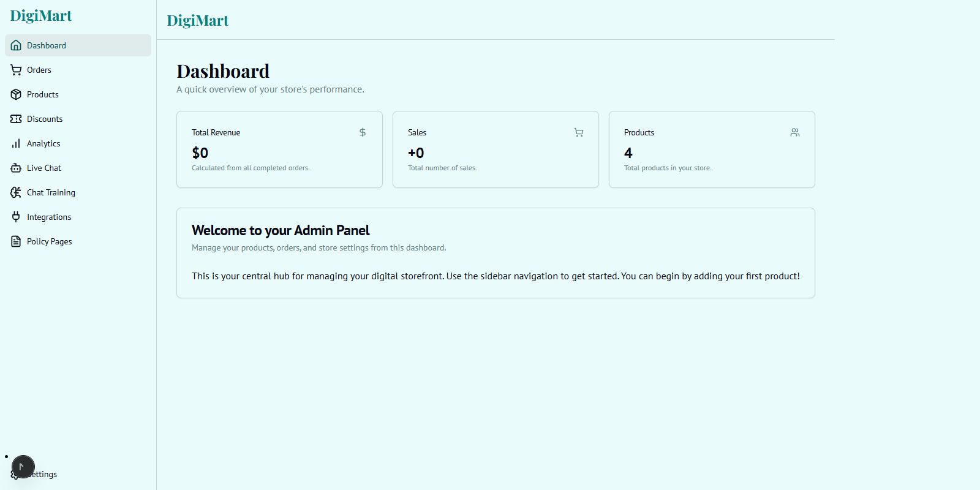This screenshot has width=980, height=490.
Task: Click the dark round floating button at bottom-left
Action: [x=23, y=467]
